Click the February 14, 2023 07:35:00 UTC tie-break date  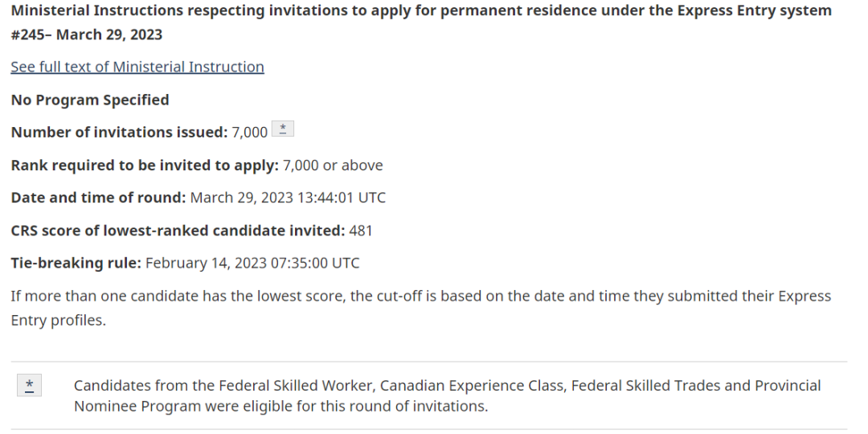pos(252,263)
